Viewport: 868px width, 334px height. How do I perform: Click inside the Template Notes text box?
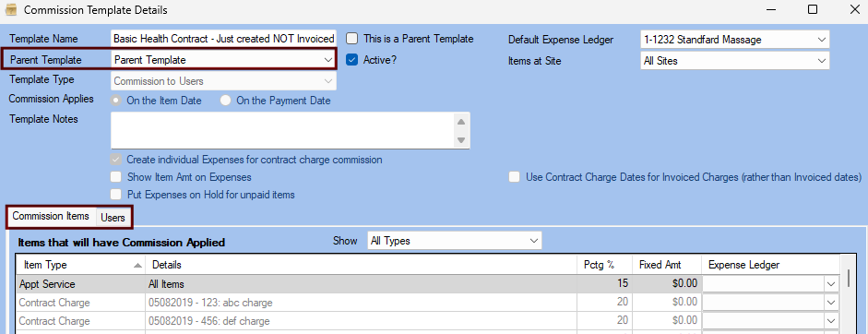(x=282, y=130)
